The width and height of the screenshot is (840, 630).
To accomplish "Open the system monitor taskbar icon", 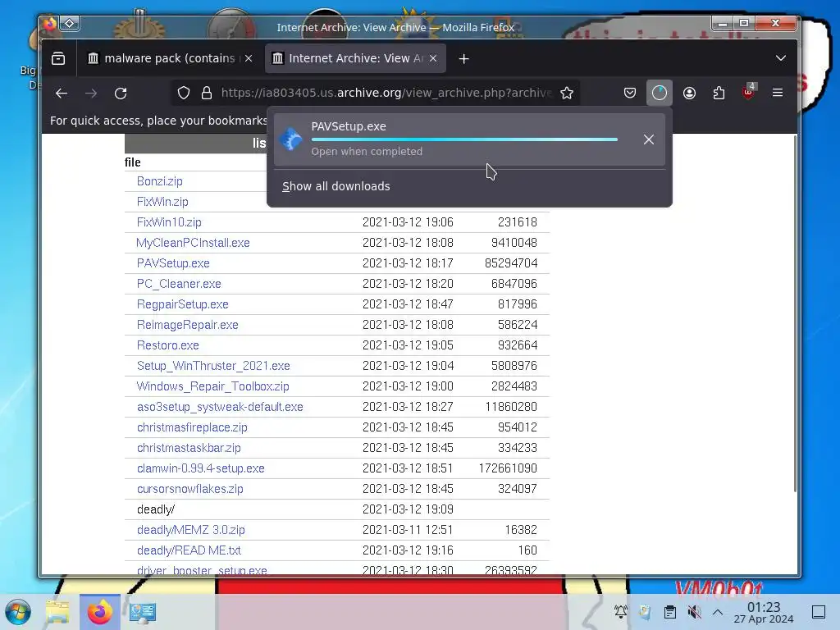I will pos(143,612).
